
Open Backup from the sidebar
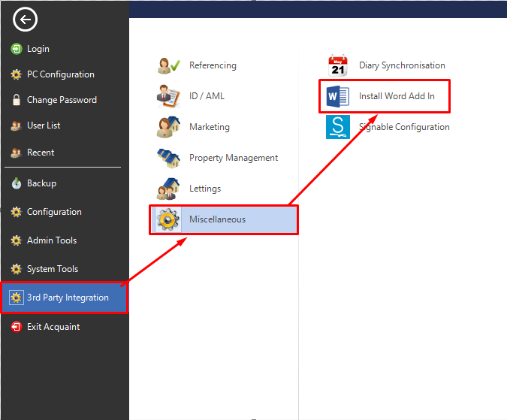41,183
